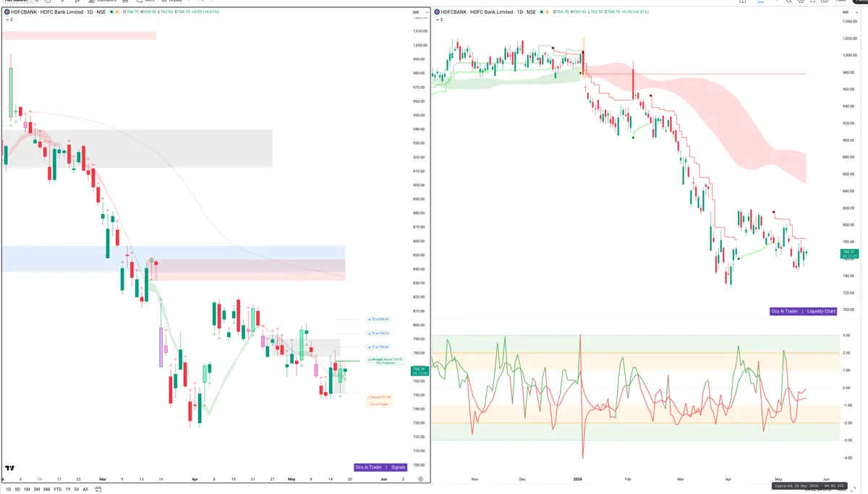Select the YTD date range

(58, 489)
